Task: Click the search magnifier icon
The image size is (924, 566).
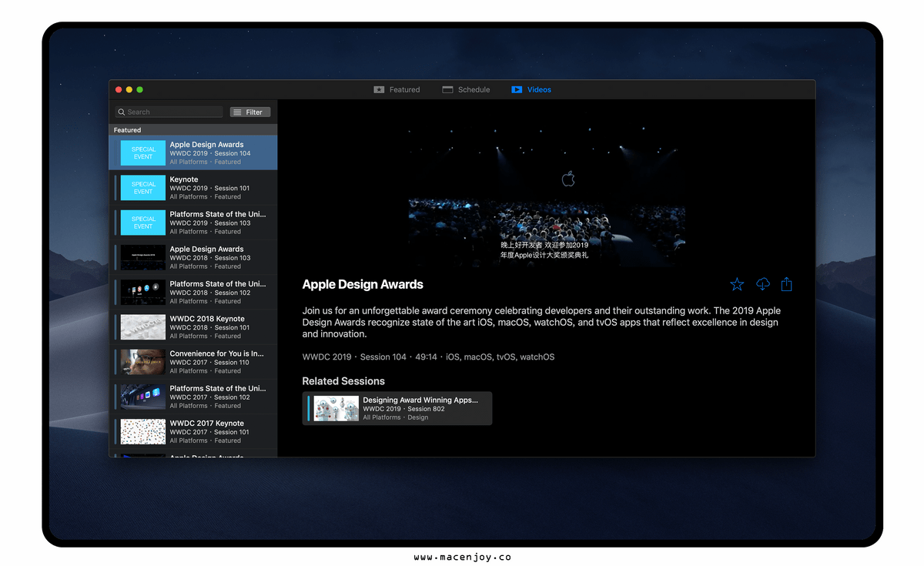Action: click(122, 112)
